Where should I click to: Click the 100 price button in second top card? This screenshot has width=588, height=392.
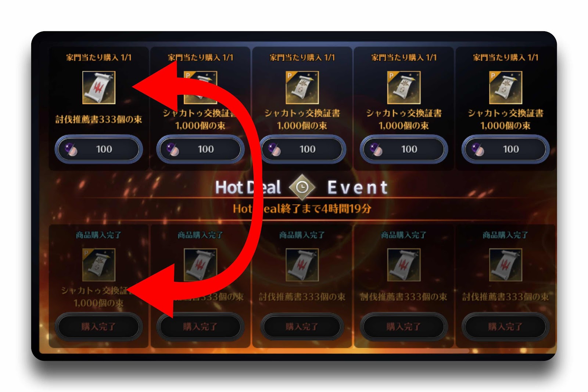pos(200,149)
